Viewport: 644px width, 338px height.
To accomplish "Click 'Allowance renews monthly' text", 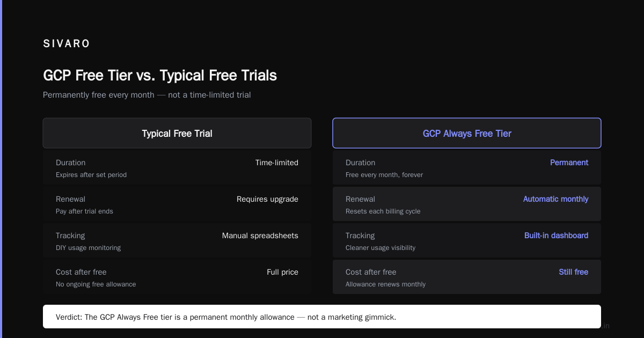I will [385, 284].
